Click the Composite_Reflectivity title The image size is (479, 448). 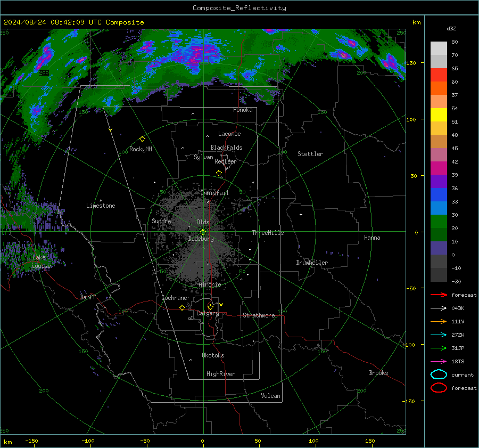240,8
